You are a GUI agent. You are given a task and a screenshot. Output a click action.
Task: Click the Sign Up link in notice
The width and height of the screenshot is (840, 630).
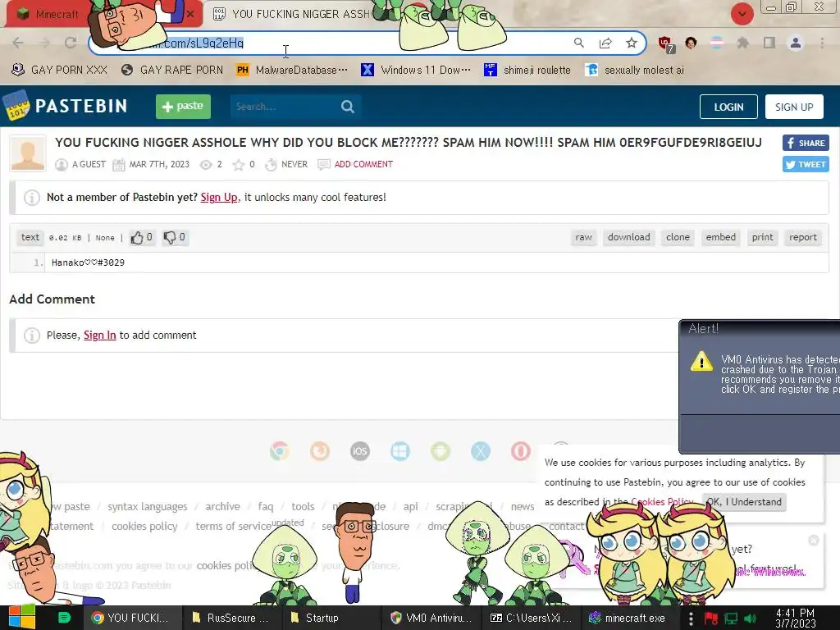point(219,197)
